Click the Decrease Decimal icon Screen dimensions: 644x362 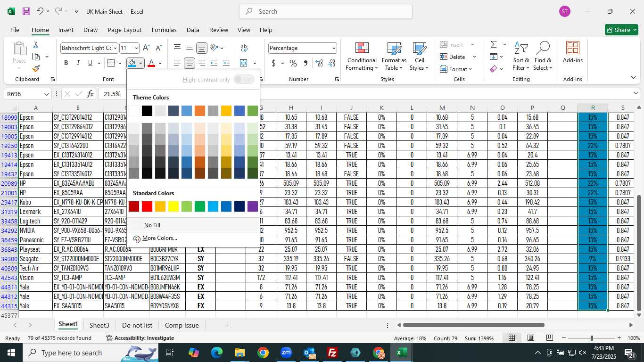click(x=331, y=63)
